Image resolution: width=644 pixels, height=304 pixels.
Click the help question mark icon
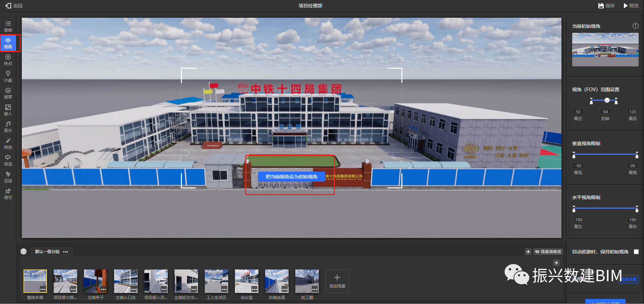pyautogui.click(x=635, y=26)
